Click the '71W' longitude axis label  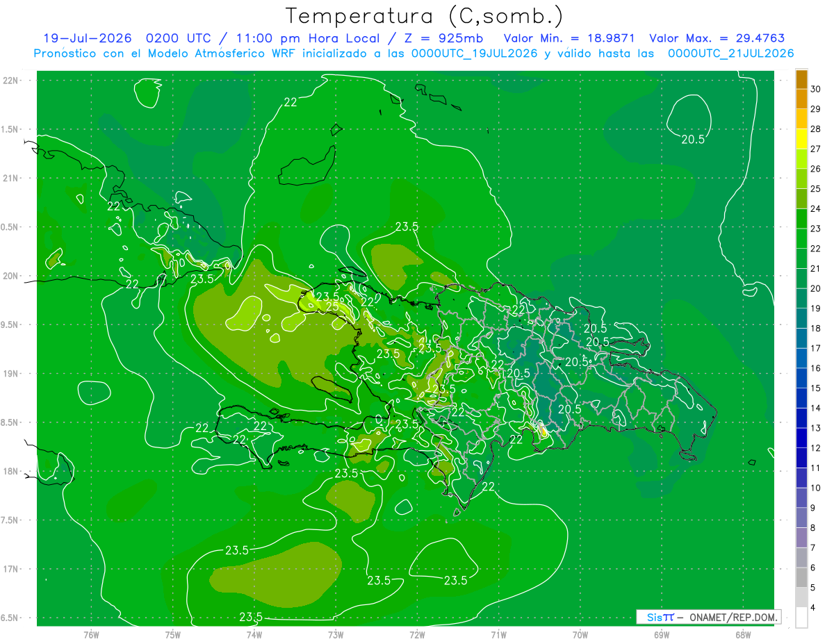pyautogui.click(x=498, y=635)
